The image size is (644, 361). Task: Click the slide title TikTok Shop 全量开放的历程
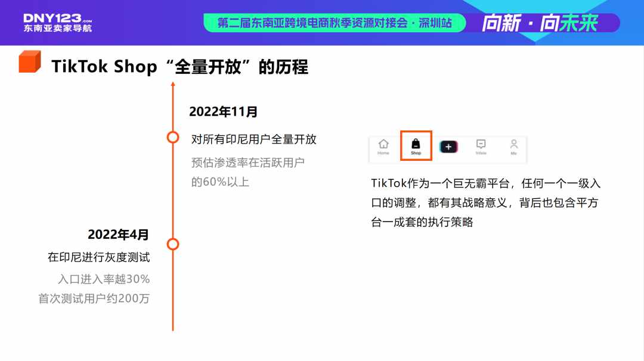pyautogui.click(x=179, y=67)
